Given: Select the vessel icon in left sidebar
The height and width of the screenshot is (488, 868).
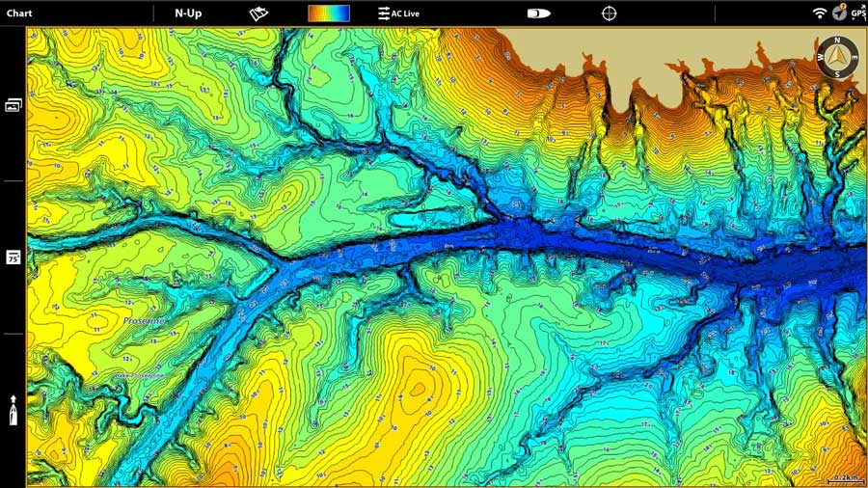Looking at the screenshot, I should click(x=14, y=411).
